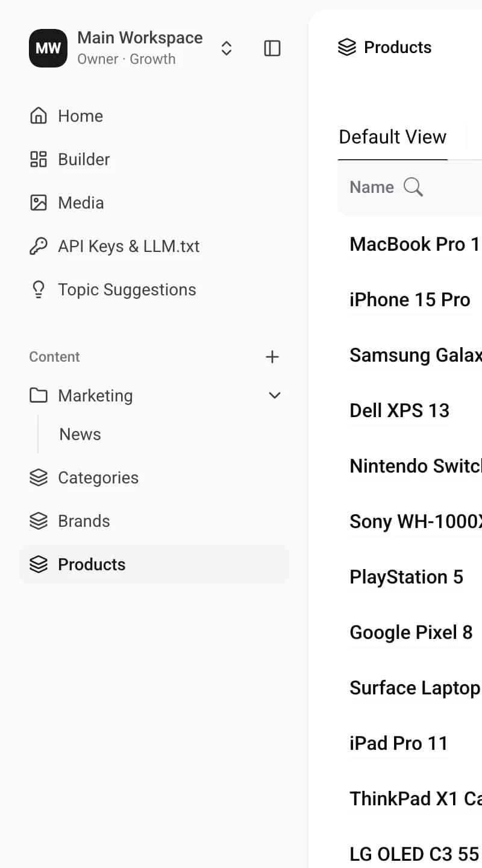
Task: Click the Media image icon
Action: tap(39, 203)
